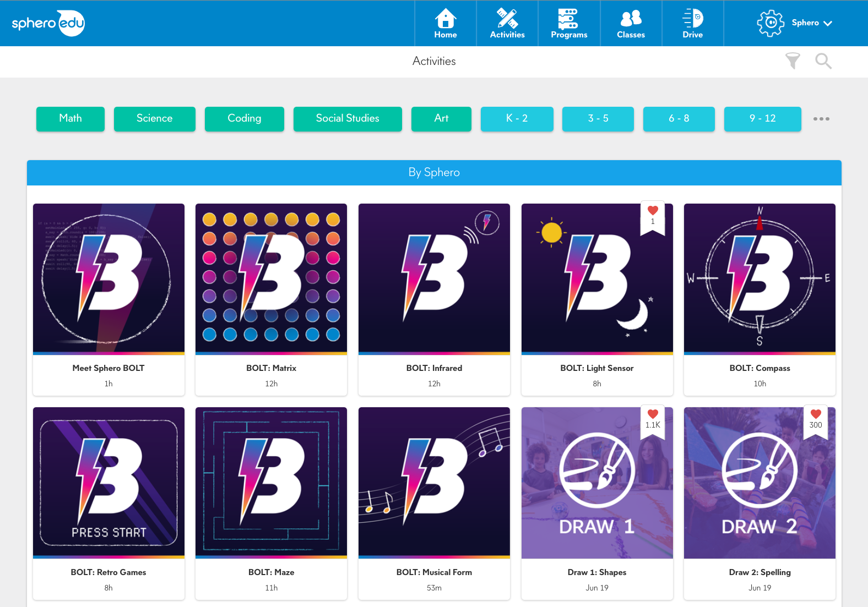Screen dimensions: 868x607
Task: Click the BOLT: Musical Form title
Action: (434, 572)
